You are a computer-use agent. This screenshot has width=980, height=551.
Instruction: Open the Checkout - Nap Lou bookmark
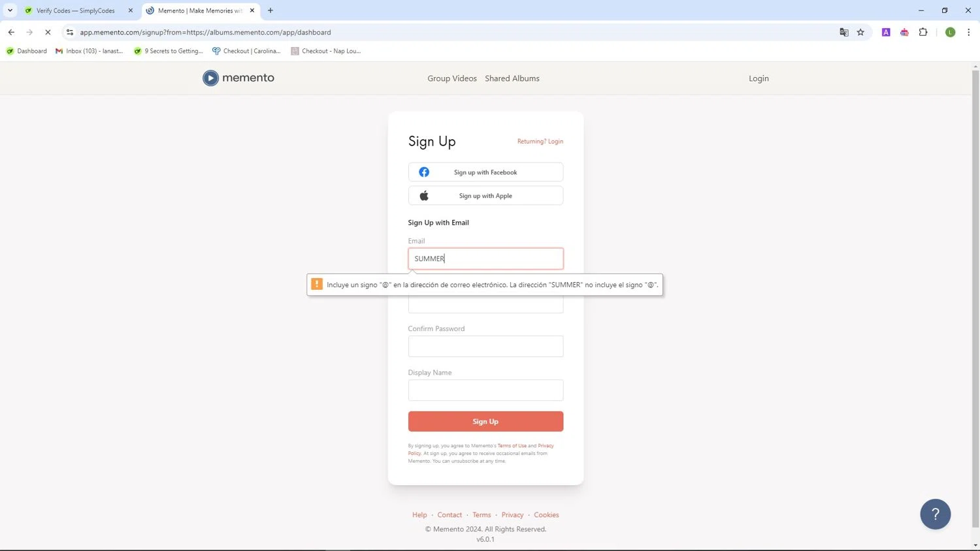[x=326, y=51]
